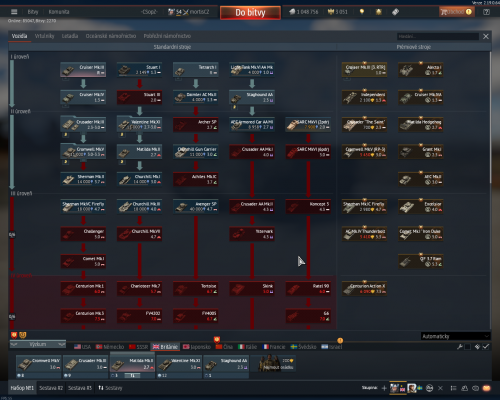
Task: Select the USA nation tab
Action: click(82, 347)
